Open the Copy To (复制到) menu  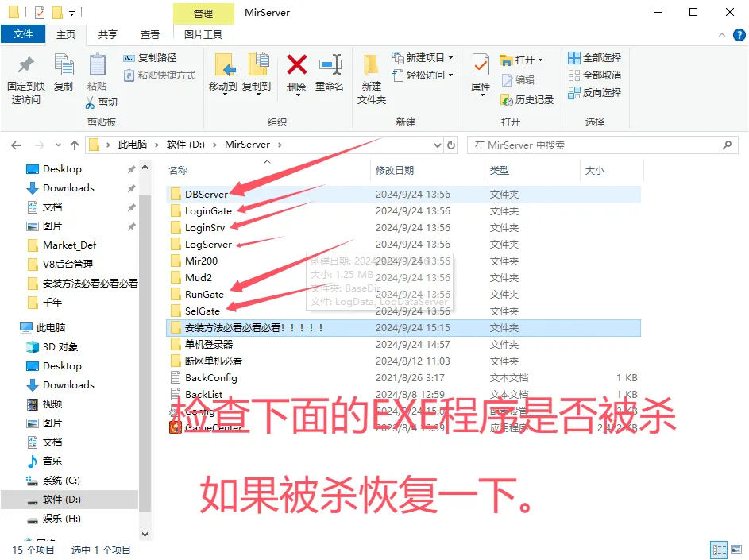[257, 74]
